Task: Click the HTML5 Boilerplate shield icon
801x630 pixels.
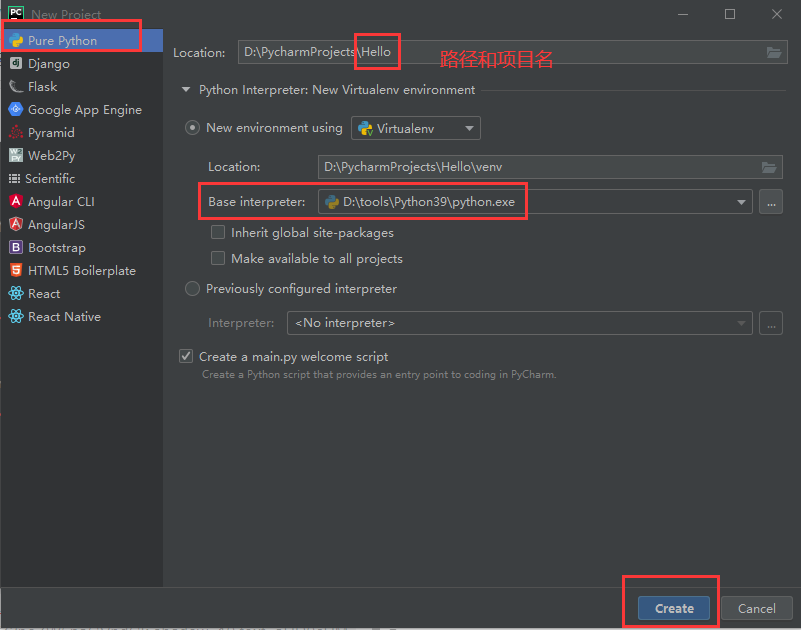Action: tap(16, 270)
